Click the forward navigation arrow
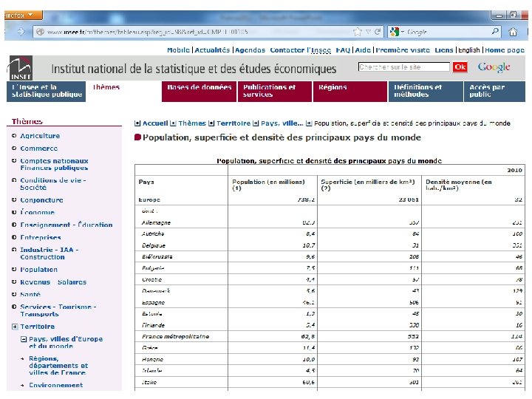The width and height of the screenshot is (532, 399). click(x=21, y=32)
